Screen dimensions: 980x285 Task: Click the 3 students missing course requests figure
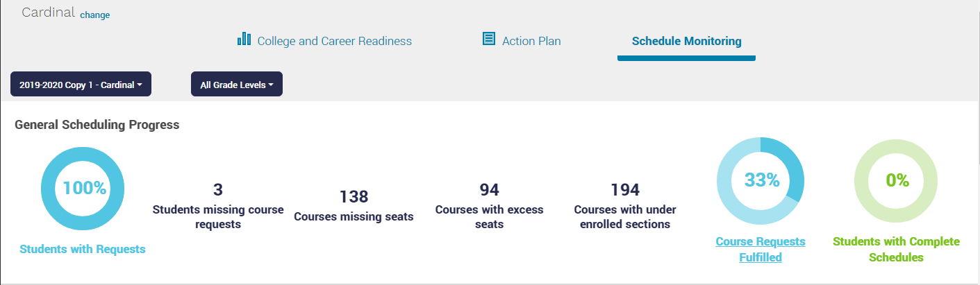coord(217,190)
